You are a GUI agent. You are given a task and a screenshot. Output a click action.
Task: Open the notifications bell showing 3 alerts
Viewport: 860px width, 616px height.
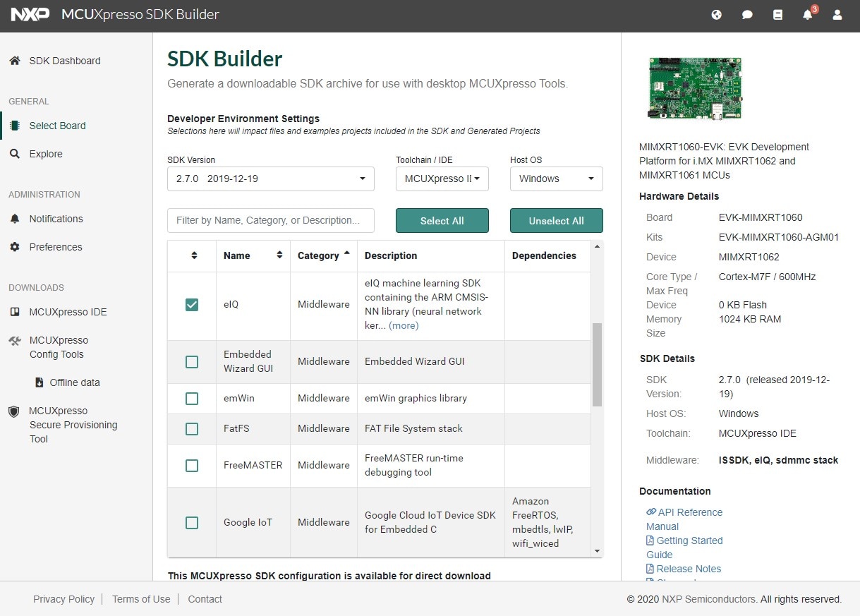click(807, 15)
